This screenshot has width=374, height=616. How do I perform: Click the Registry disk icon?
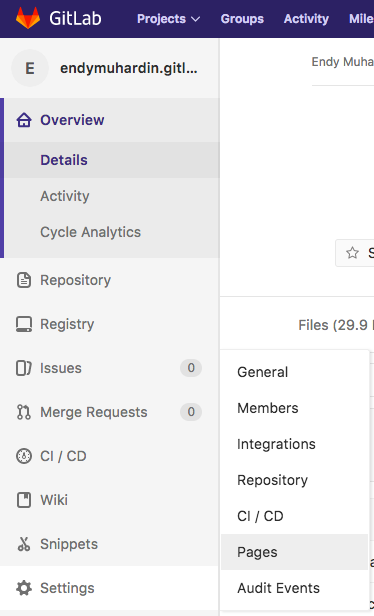coord(24,324)
